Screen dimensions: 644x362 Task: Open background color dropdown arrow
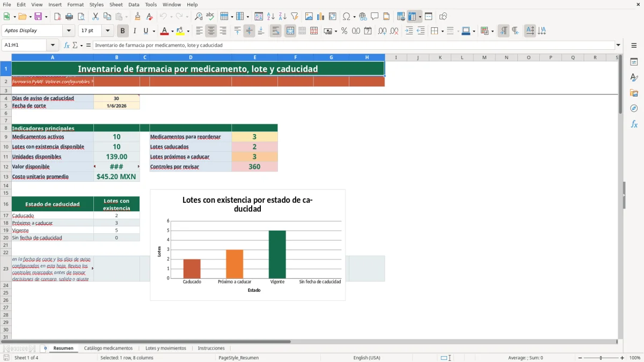point(188,31)
